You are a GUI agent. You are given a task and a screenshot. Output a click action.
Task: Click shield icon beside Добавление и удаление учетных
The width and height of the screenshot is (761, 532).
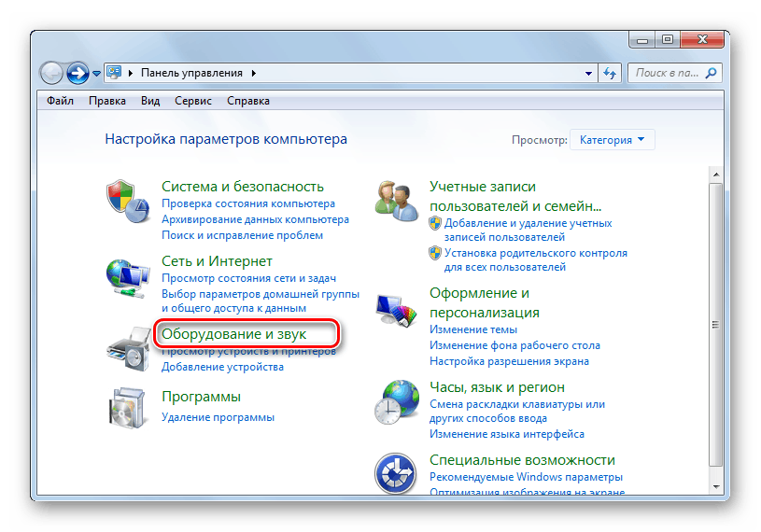[x=435, y=223]
